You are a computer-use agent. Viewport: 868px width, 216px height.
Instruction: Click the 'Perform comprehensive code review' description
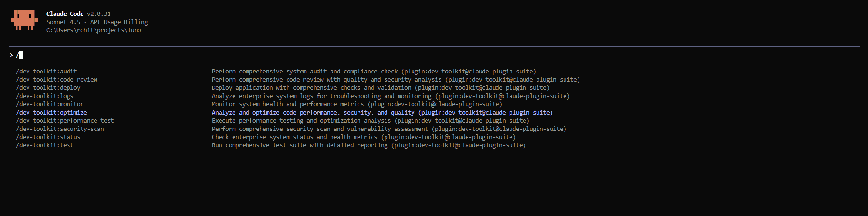(x=396, y=80)
